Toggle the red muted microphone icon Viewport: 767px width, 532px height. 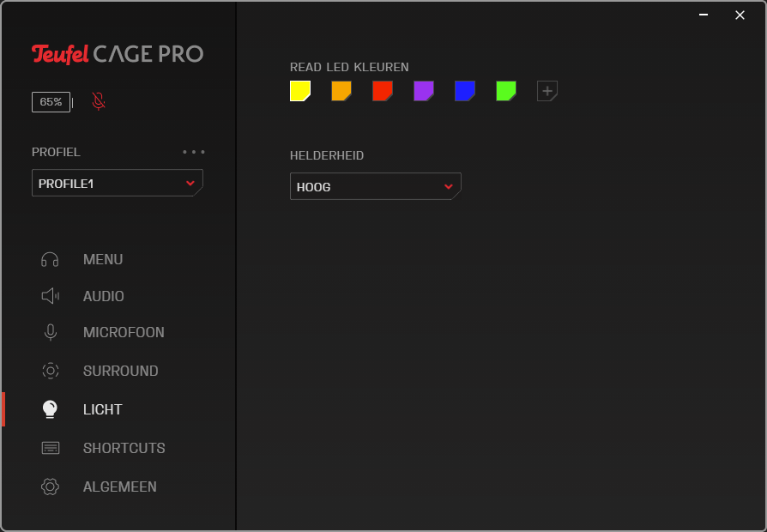(x=99, y=101)
